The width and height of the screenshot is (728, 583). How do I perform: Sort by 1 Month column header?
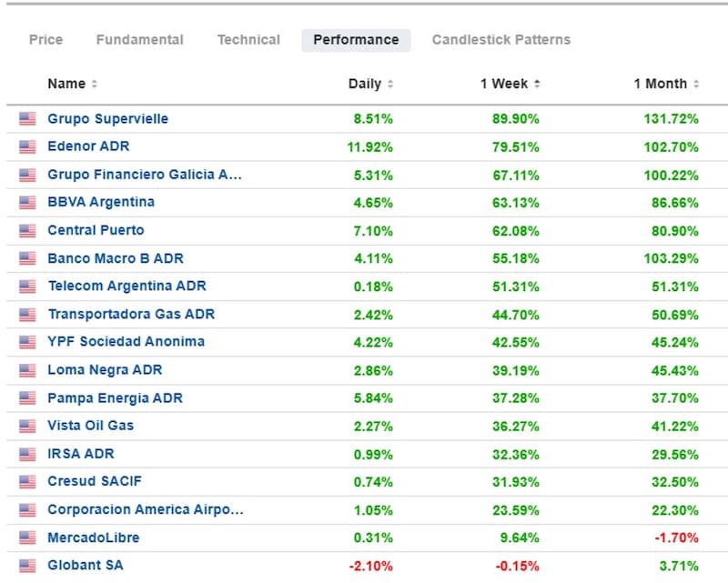(x=666, y=84)
